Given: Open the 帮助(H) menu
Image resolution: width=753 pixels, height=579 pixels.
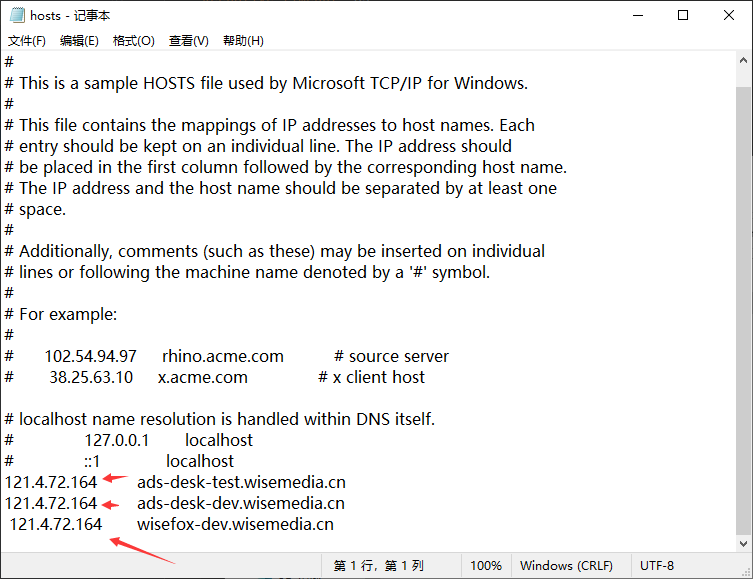Looking at the screenshot, I should (x=243, y=41).
